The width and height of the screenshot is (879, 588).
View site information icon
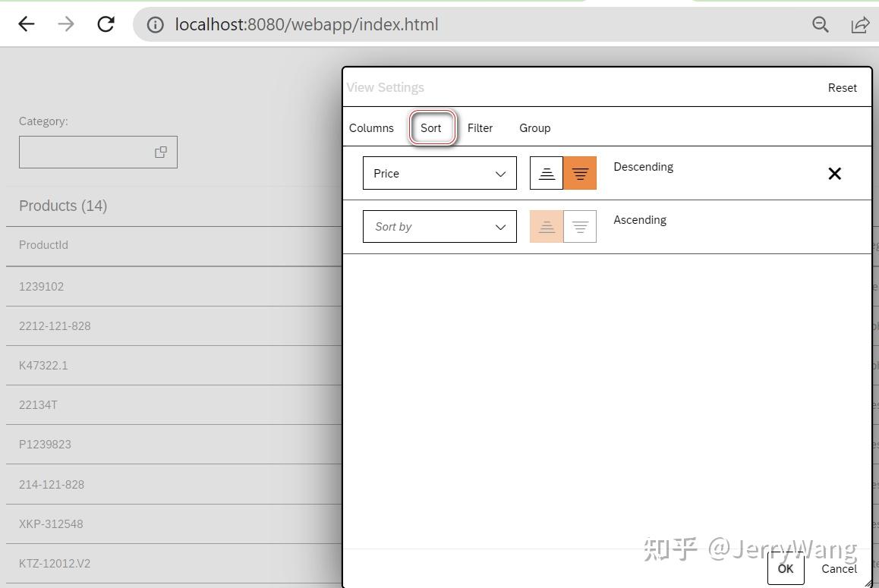[156, 25]
